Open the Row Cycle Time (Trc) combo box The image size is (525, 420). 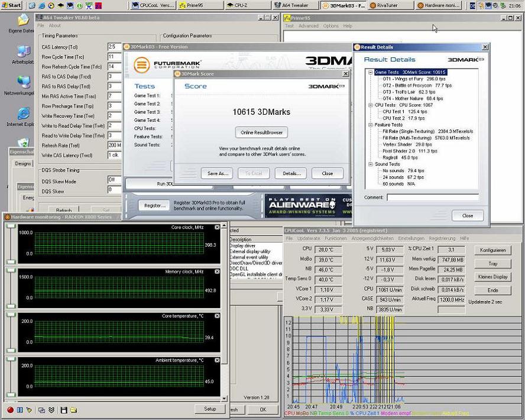[115, 57]
